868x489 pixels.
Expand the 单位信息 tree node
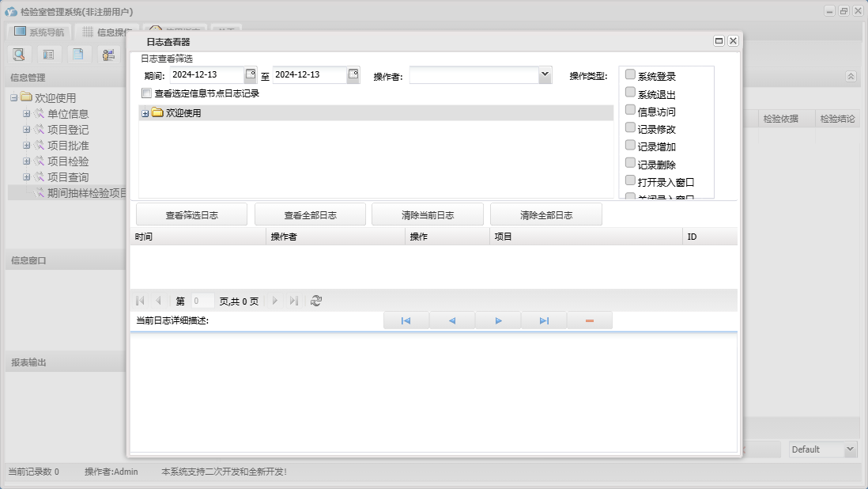[x=27, y=114]
